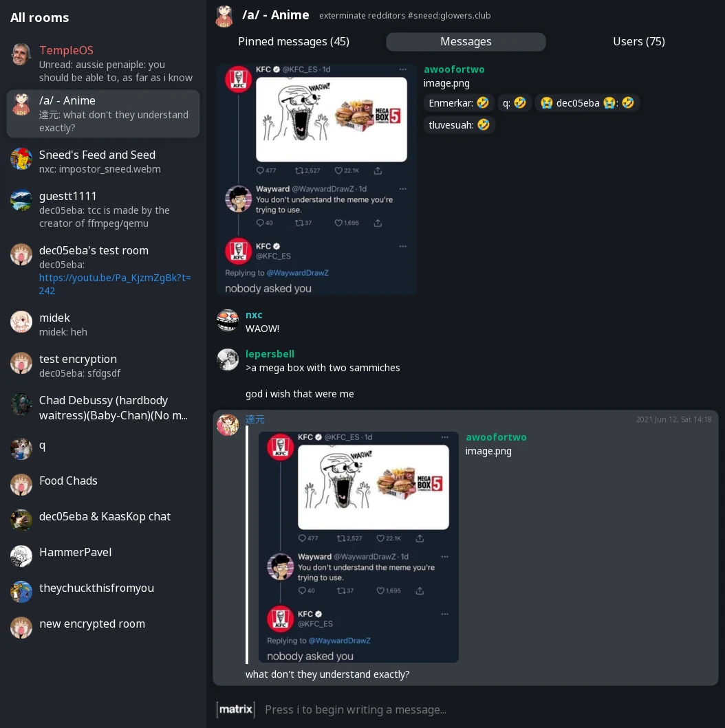Screen dimensions: 725x728
Task: Open the TempleOS room avatar
Action: (21, 54)
